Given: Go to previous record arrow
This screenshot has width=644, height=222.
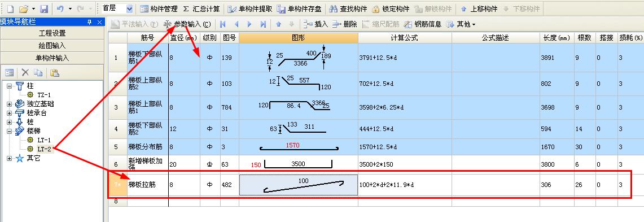Looking at the screenshot, I should click(236, 24).
